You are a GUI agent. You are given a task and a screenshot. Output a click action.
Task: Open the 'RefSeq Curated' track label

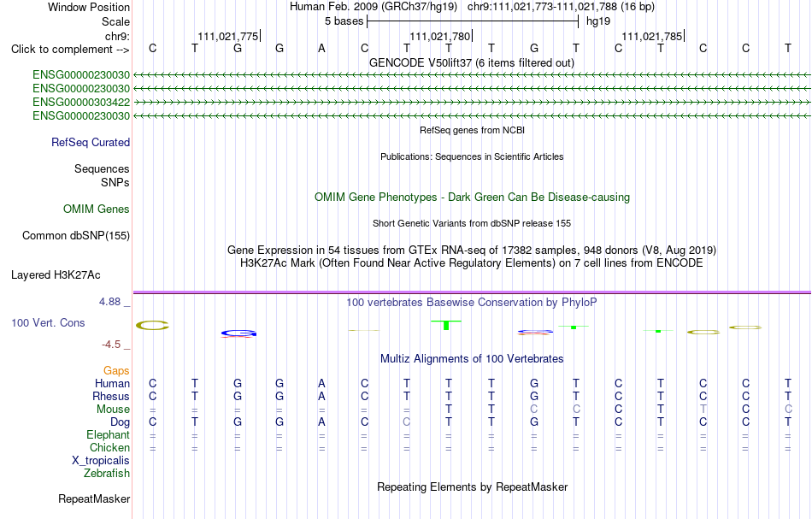point(90,143)
